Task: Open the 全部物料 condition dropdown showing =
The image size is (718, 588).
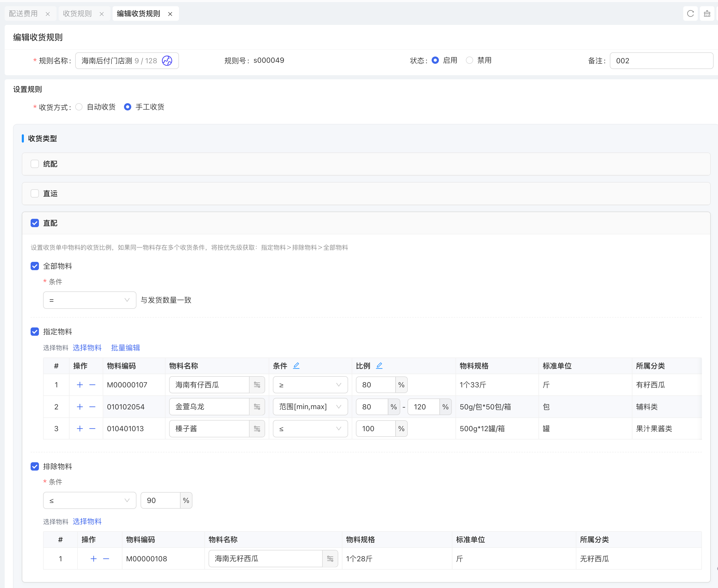Action: pyautogui.click(x=89, y=300)
